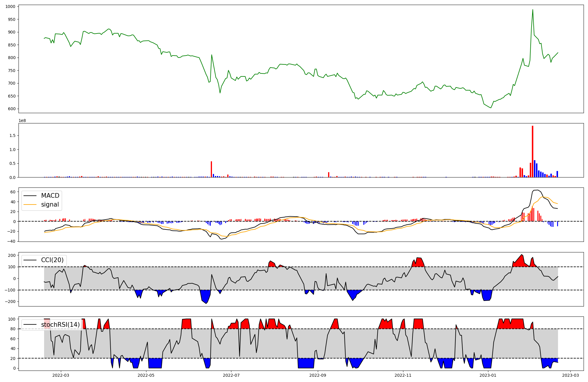Image resolution: width=588 pixels, height=382 pixels.
Task: Click the signal legend text
Action: [50, 205]
